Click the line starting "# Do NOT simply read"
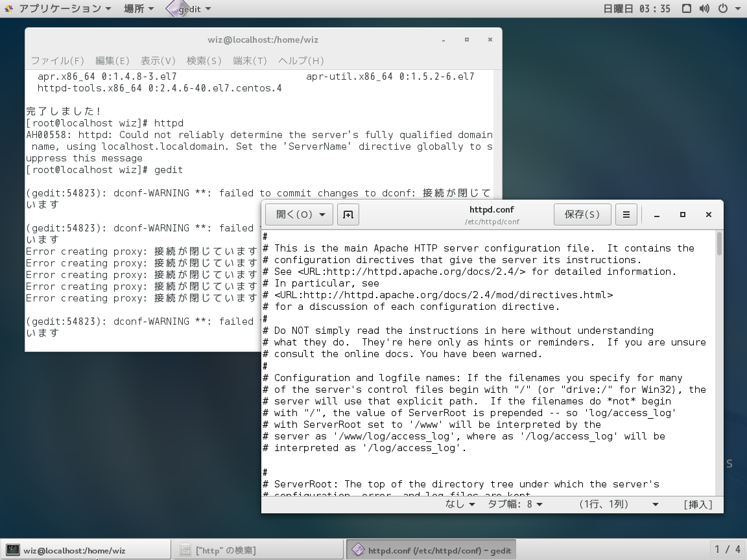The image size is (747, 560). tap(458, 331)
